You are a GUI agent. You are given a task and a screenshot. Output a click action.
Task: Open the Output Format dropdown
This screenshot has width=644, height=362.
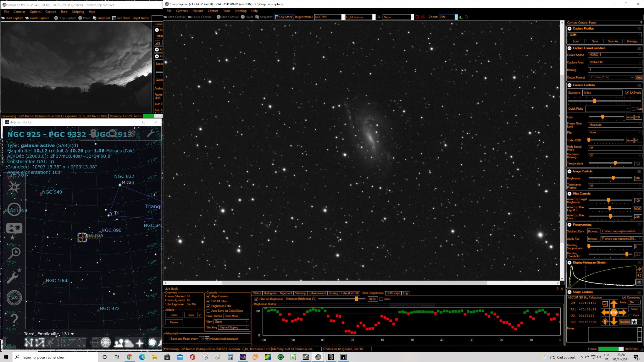point(611,77)
